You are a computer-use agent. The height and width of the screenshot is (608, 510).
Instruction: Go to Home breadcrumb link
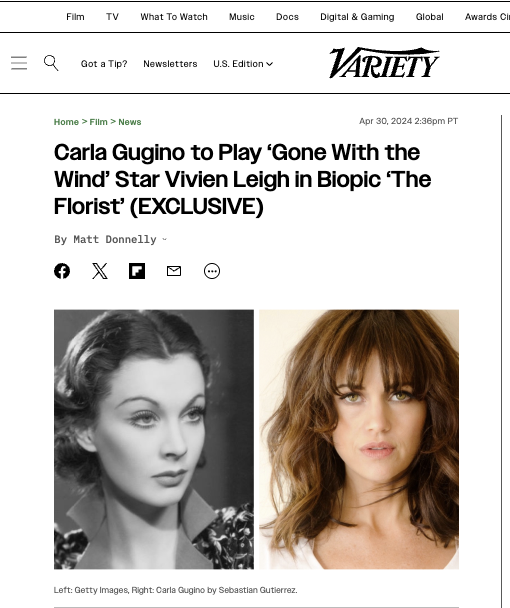click(x=66, y=122)
